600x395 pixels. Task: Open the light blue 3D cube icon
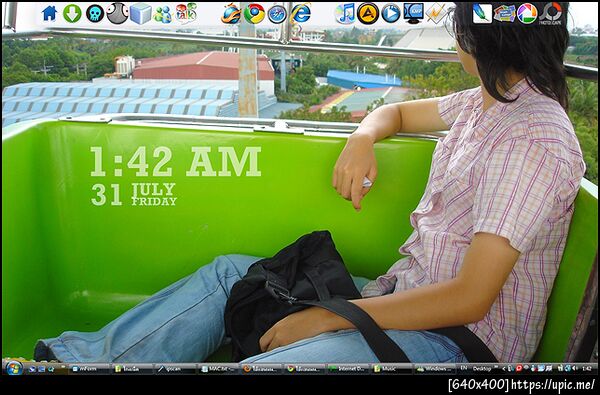[x=140, y=13]
